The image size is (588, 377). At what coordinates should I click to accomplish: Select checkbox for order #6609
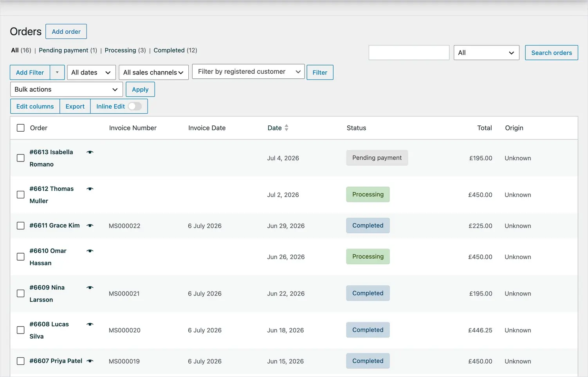click(21, 294)
